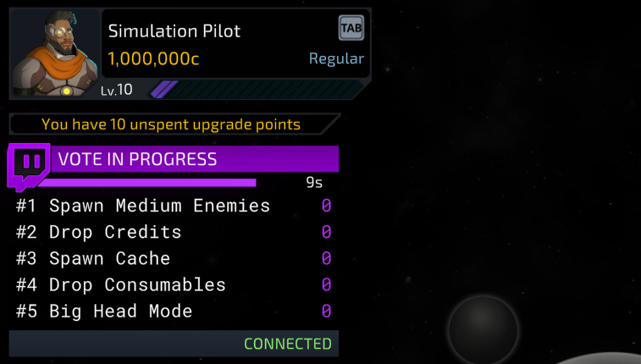
Task: Click the 9s countdown timer text
Action: point(313,182)
